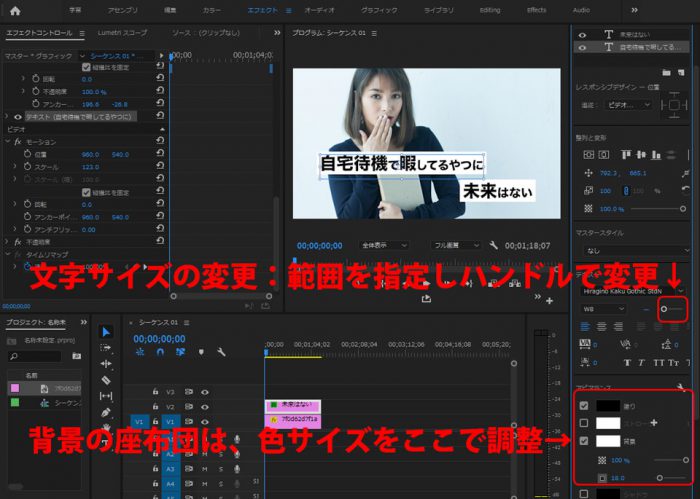
Task: Open Master Style なし dropdown
Action: (x=636, y=251)
